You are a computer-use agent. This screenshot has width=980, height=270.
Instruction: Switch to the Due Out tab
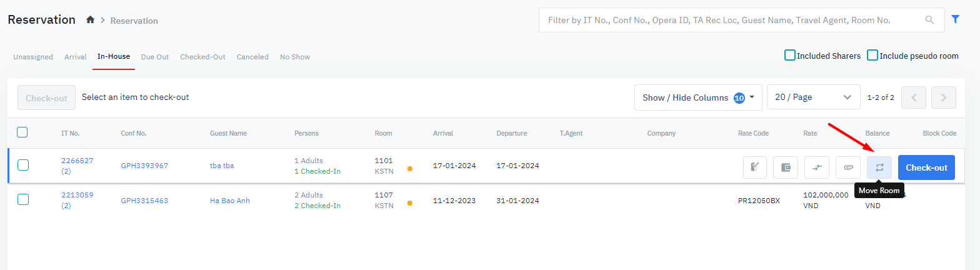click(155, 57)
